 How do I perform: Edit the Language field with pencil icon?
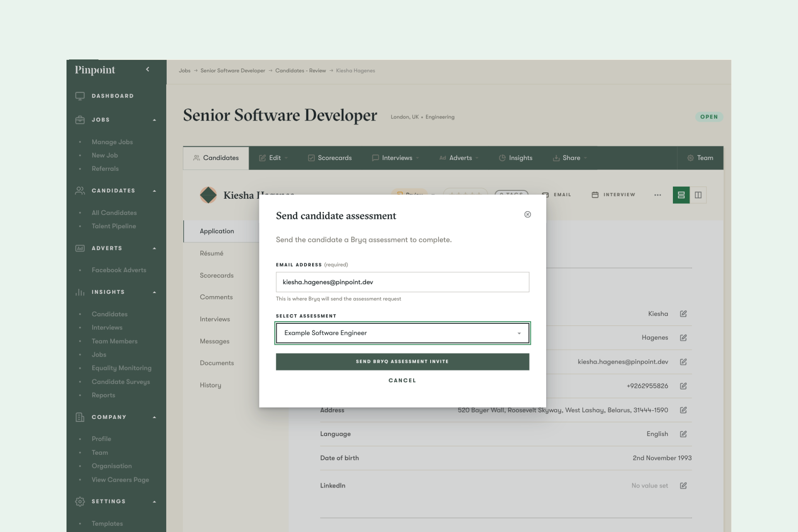click(x=683, y=434)
